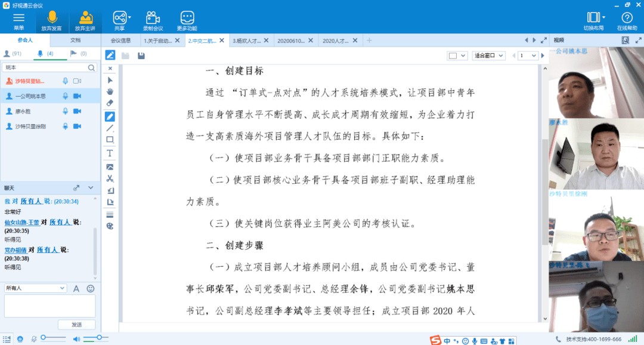Switch to tab 1.关于启动...
Viewport: 644px width, 345px height.
(x=157, y=41)
